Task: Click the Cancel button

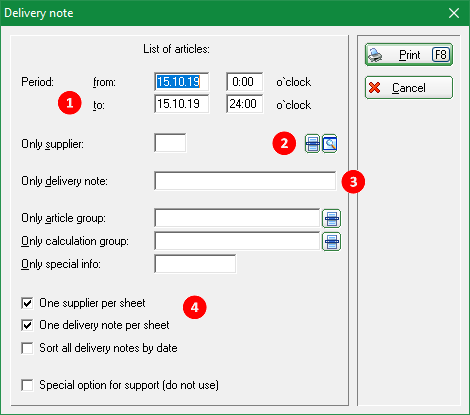Action: pyautogui.click(x=409, y=88)
